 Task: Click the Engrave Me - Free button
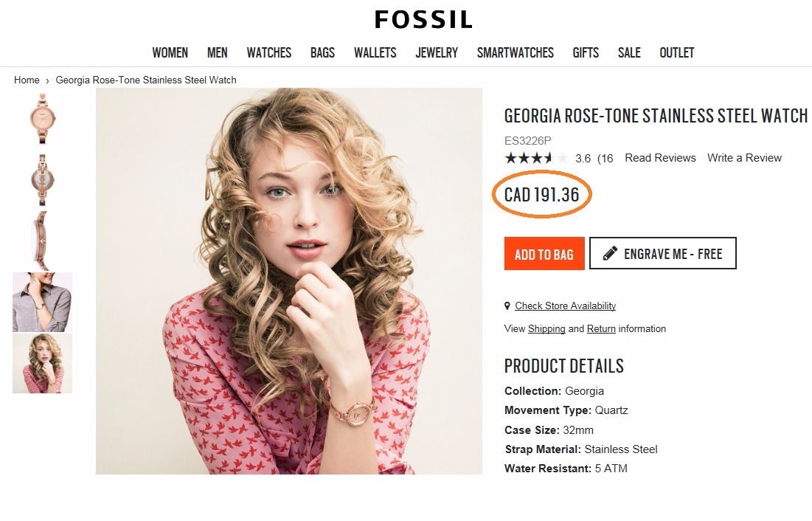pos(662,254)
